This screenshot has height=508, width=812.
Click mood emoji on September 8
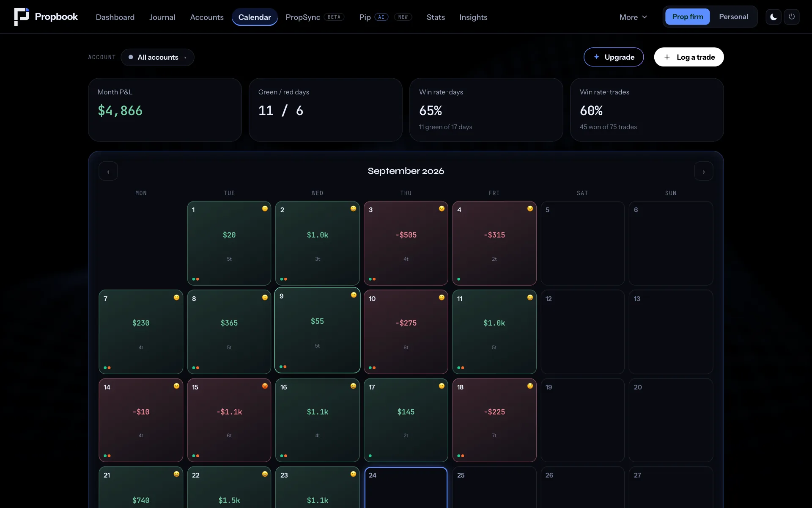(265, 298)
